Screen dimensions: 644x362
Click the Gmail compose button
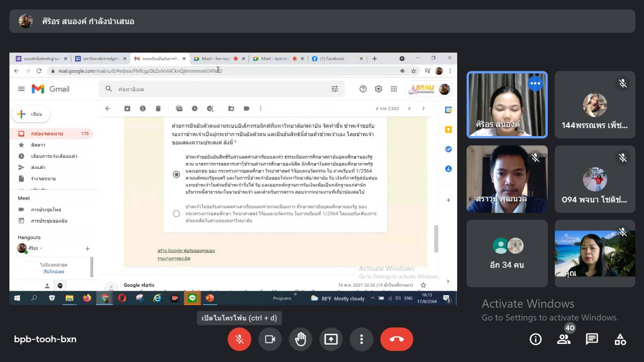coord(31,114)
